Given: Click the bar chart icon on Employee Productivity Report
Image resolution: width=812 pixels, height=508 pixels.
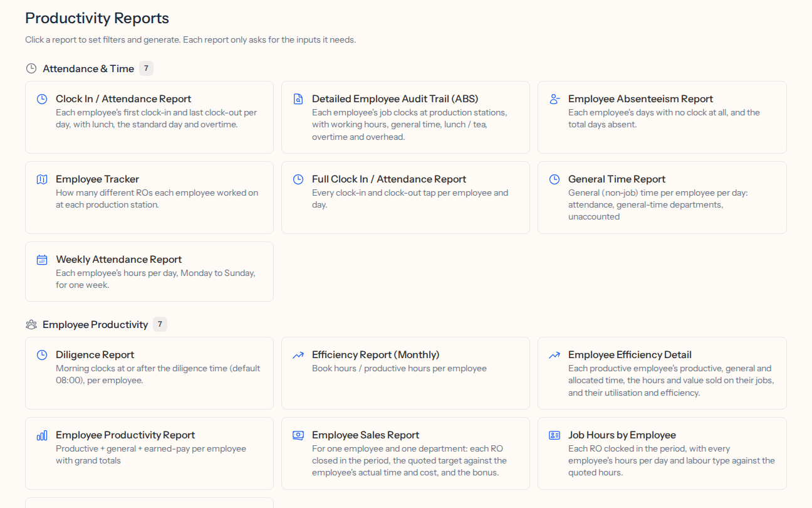Looking at the screenshot, I should click(42, 435).
